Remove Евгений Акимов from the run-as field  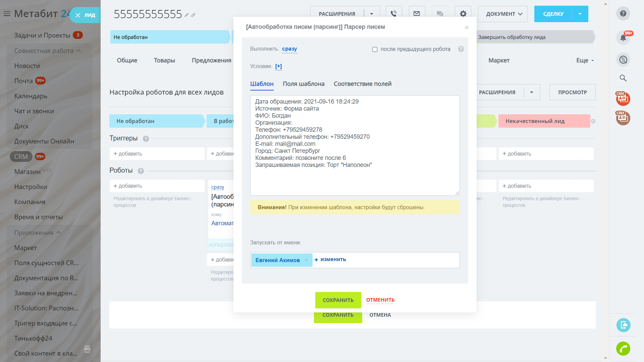pos(306,260)
